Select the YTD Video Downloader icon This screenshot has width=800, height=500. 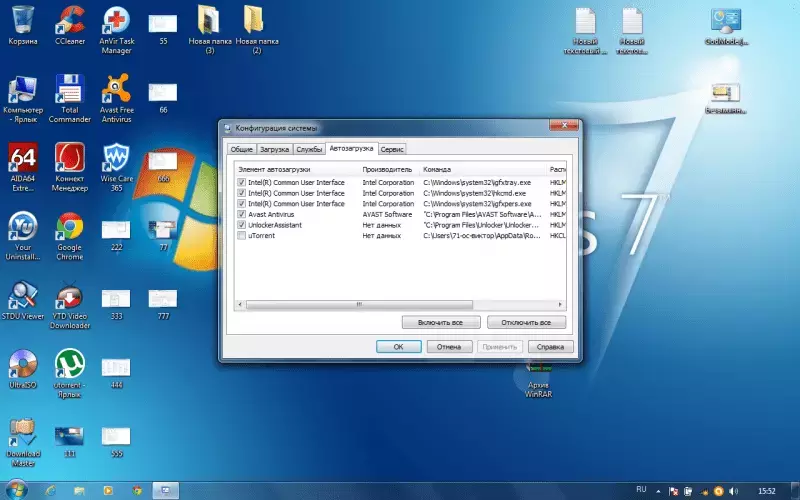[x=70, y=305]
